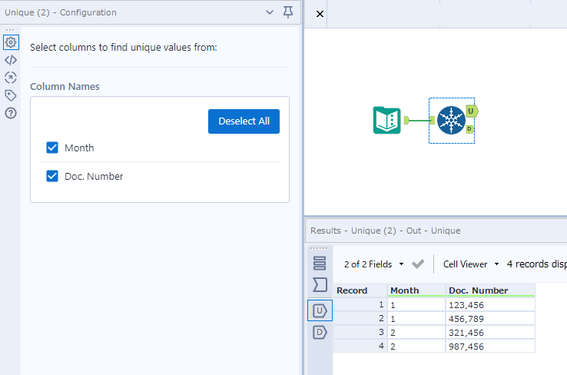This screenshot has height=375, width=567.
Task: Click the 4 records displayed text
Action: point(537,264)
